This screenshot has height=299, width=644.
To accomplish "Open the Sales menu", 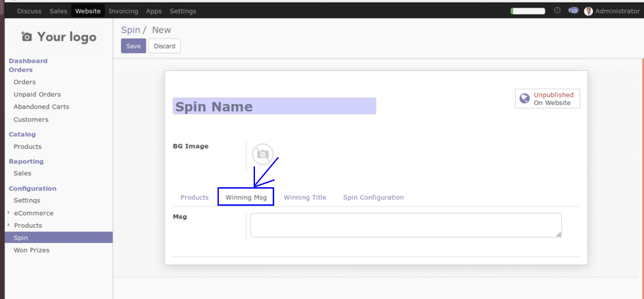I will click(58, 11).
